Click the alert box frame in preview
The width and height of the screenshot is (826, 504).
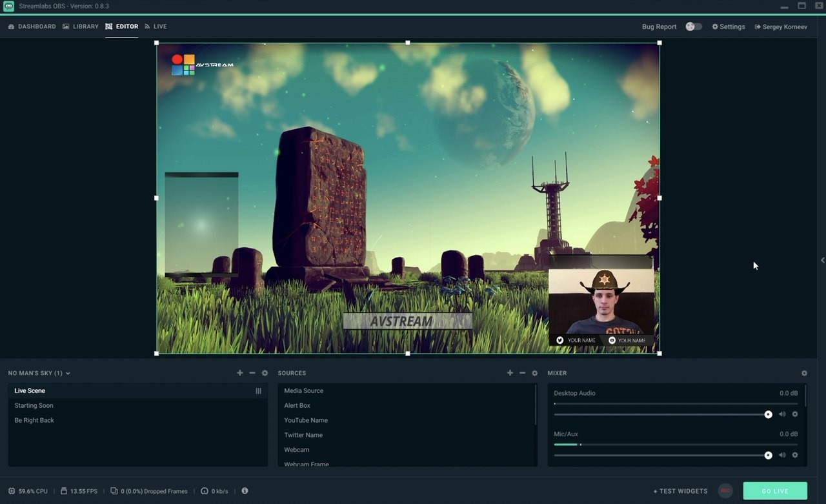point(201,225)
